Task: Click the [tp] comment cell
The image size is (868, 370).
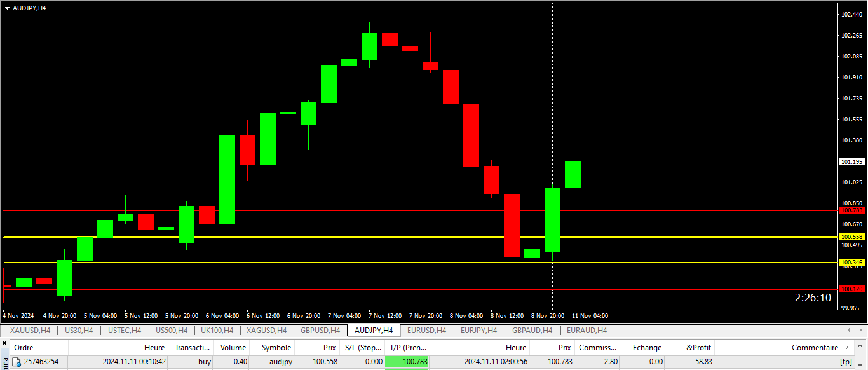Action: coord(846,362)
